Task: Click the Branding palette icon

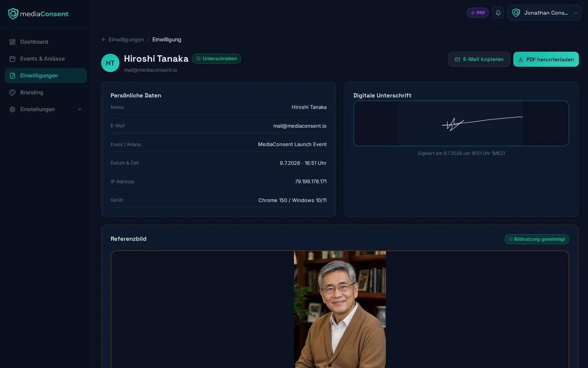Action: click(x=13, y=92)
